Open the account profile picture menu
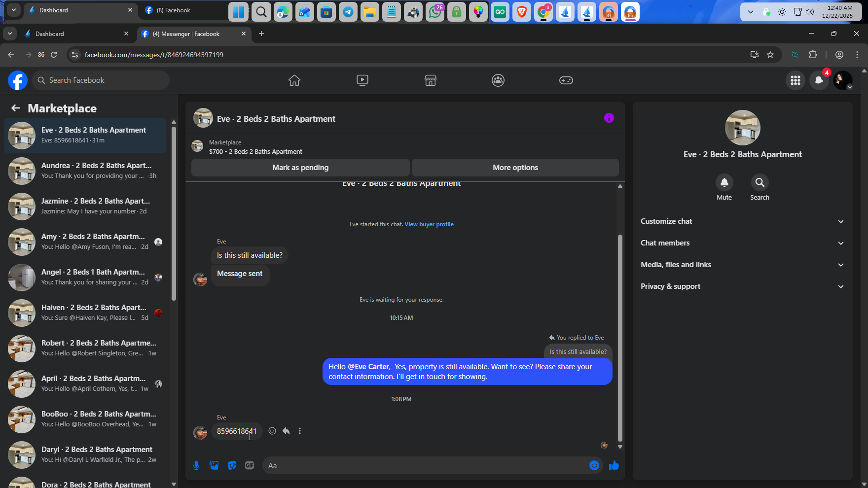The height and width of the screenshot is (488, 868). coord(843,80)
